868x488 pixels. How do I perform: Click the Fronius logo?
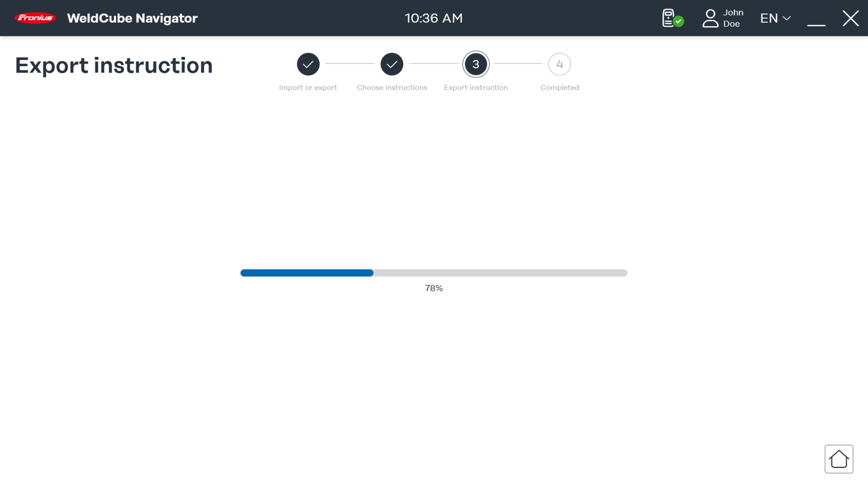[x=35, y=18]
